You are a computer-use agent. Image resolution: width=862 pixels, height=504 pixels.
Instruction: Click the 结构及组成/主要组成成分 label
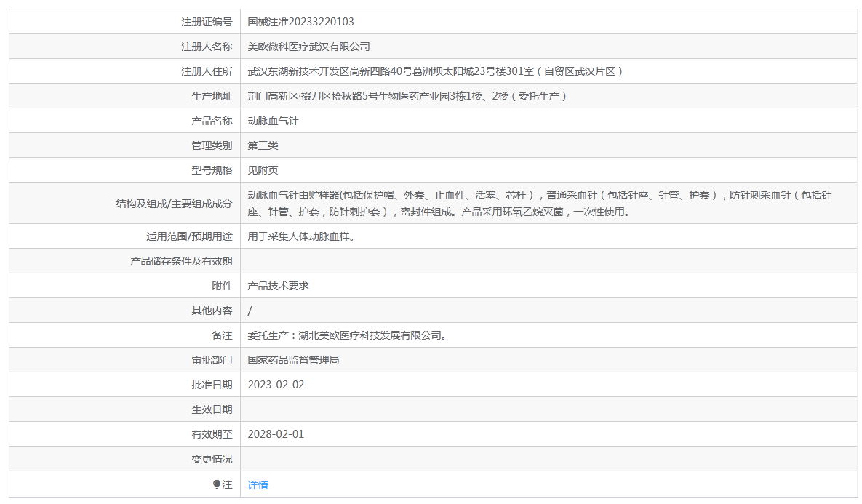tap(174, 204)
